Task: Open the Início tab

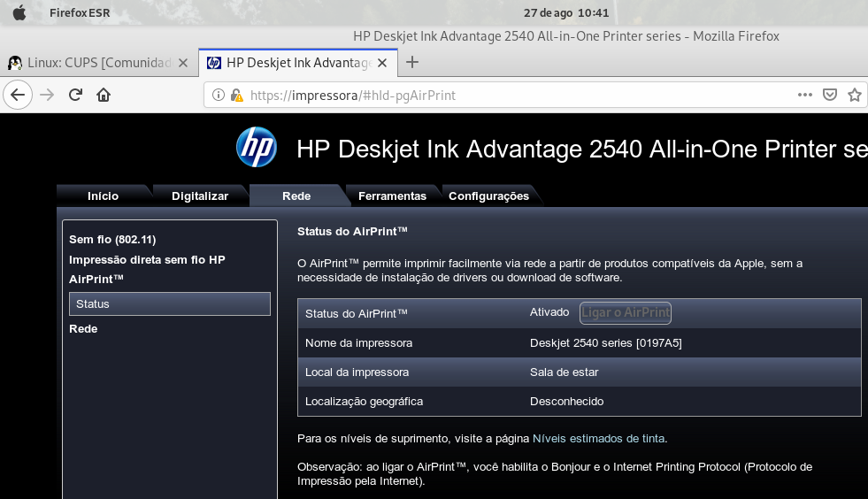Action: click(103, 196)
